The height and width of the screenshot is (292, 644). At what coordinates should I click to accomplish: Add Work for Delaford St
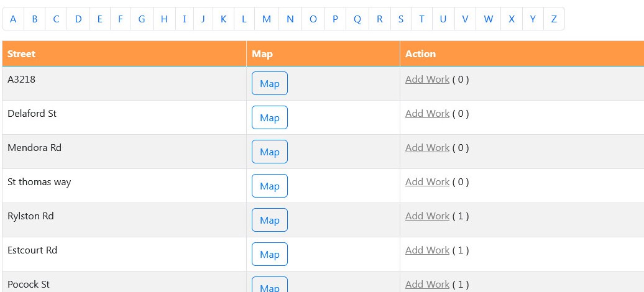(427, 113)
